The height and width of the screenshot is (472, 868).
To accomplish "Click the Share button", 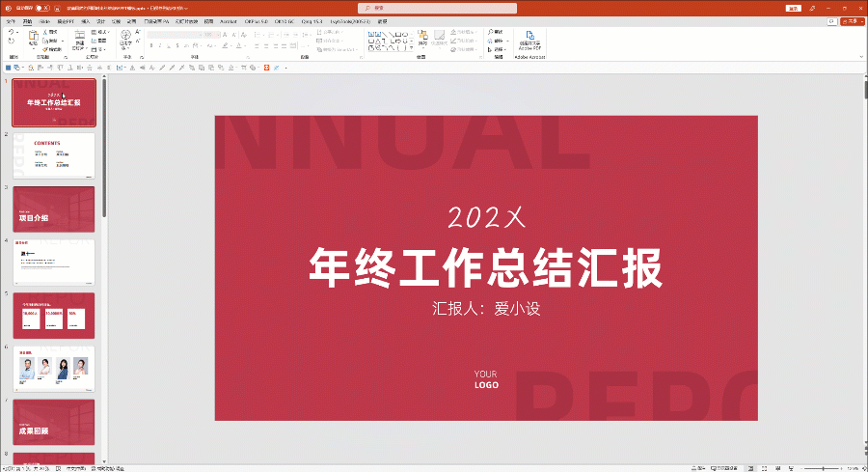I will tap(852, 21).
